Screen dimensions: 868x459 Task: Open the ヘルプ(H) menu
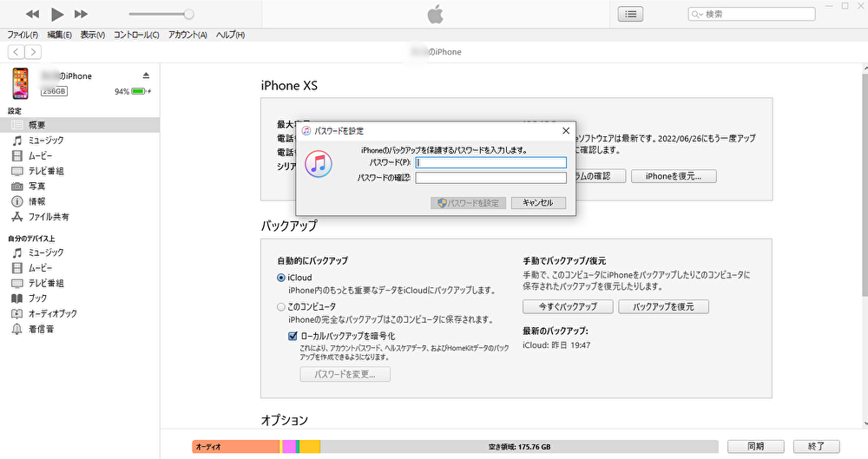230,35
